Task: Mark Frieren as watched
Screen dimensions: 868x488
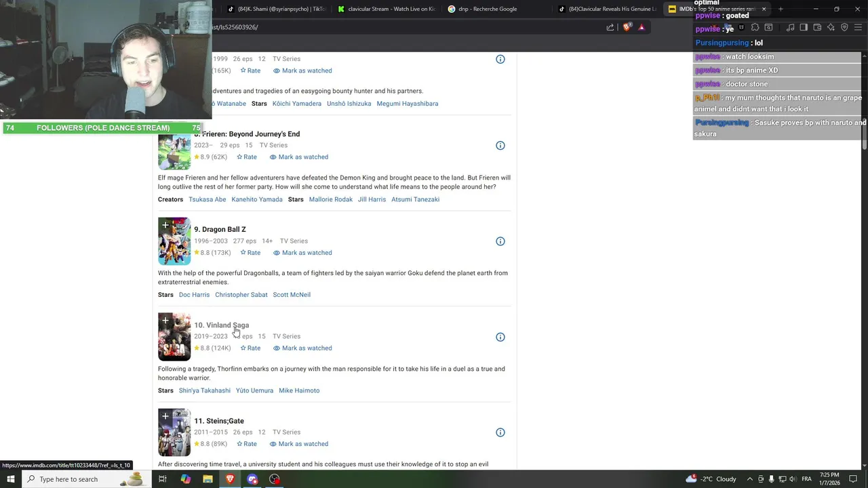Action: 299,157
